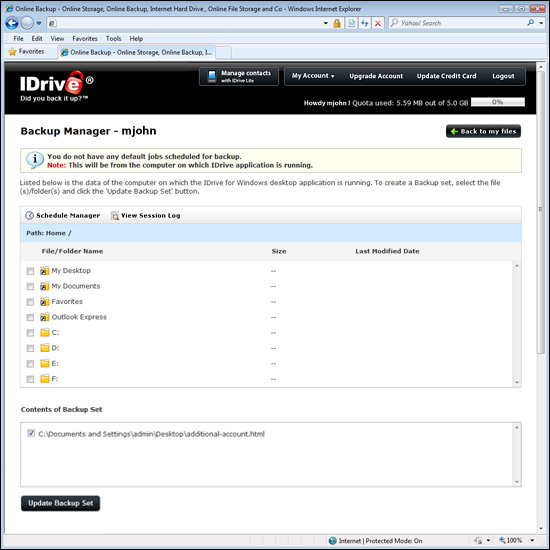Screen dimensions: 550x550
Task: Open the Favorites menu
Action: [x=85, y=39]
